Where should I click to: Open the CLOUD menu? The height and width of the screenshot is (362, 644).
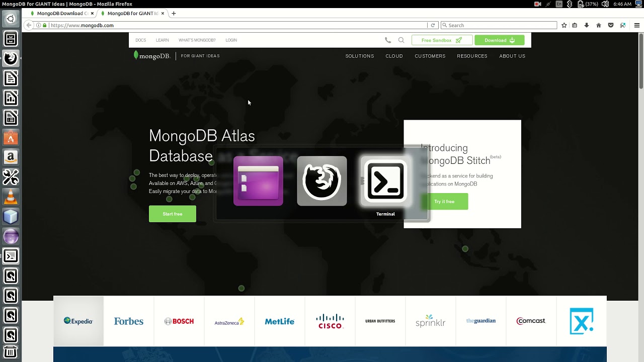394,56
